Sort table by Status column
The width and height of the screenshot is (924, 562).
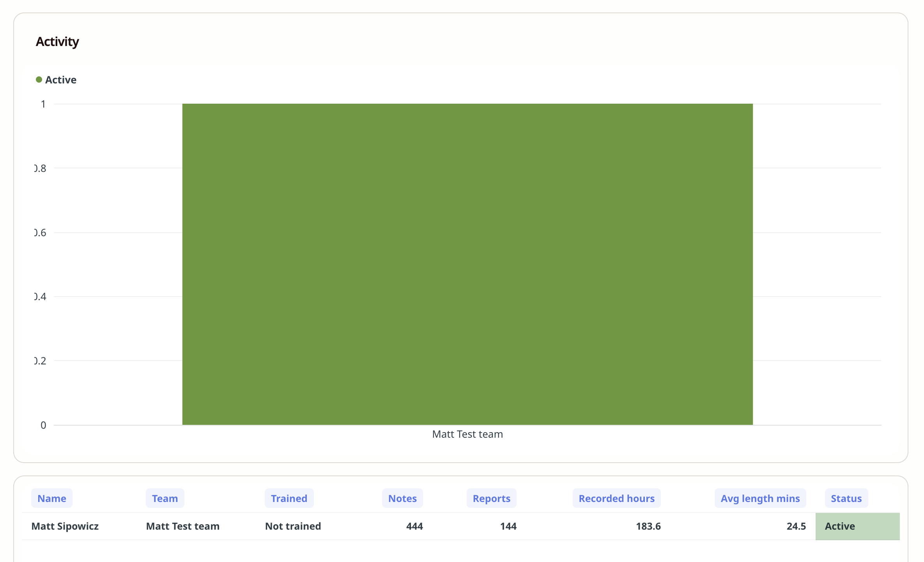tap(846, 498)
